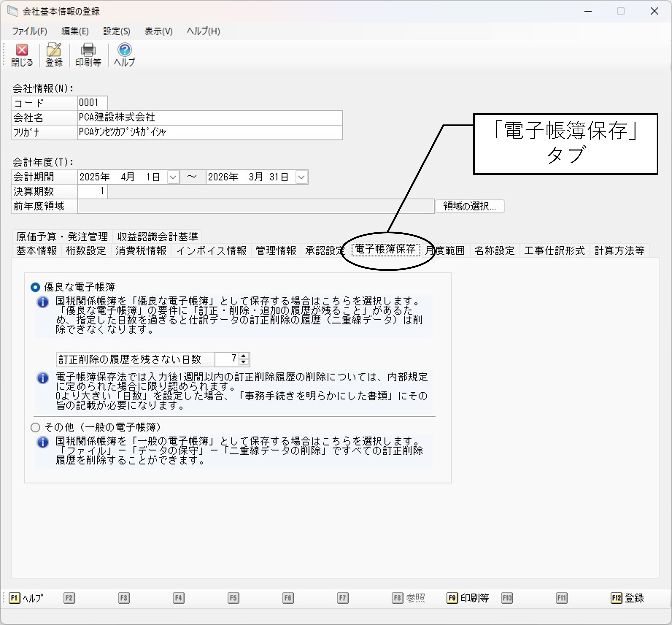672x625 pixels.
Task: Open the ファイル(F) menu
Action: [30, 31]
